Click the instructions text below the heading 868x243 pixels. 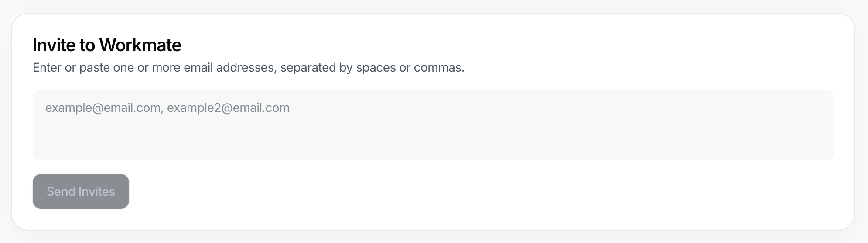click(249, 68)
